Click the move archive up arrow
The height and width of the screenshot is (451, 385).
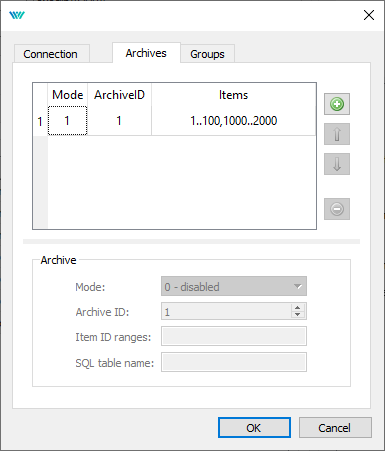[x=337, y=134]
